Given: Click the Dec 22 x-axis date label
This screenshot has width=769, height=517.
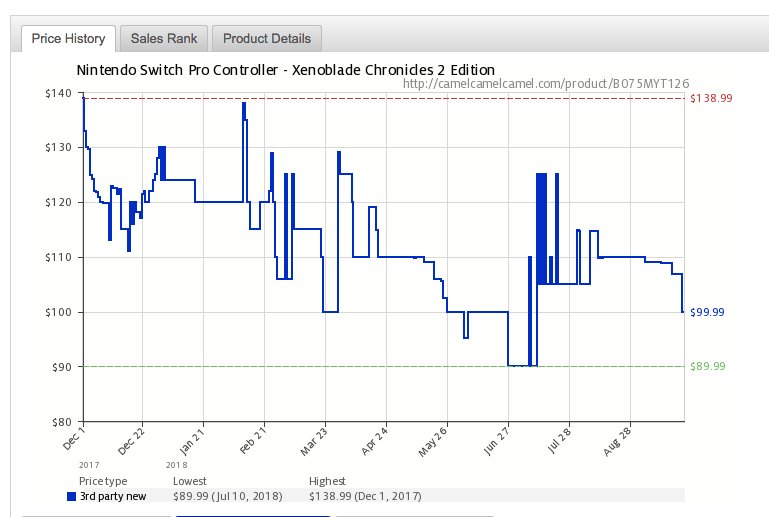Looking at the screenshot, I should pos(131,440).
